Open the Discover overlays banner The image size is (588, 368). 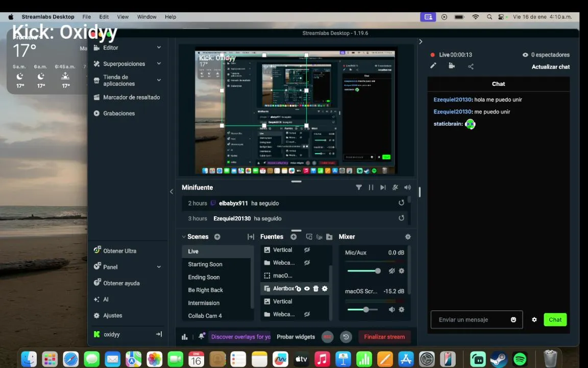[240, 337]
